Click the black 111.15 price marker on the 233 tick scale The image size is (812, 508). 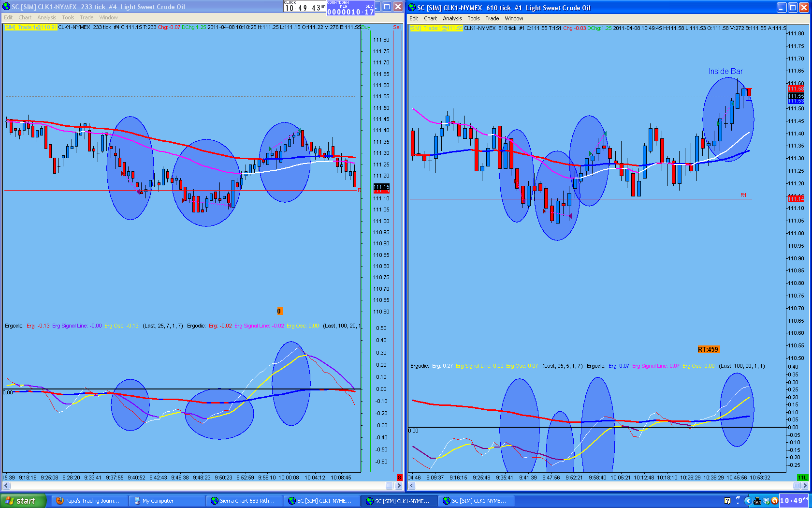(381, 187)
